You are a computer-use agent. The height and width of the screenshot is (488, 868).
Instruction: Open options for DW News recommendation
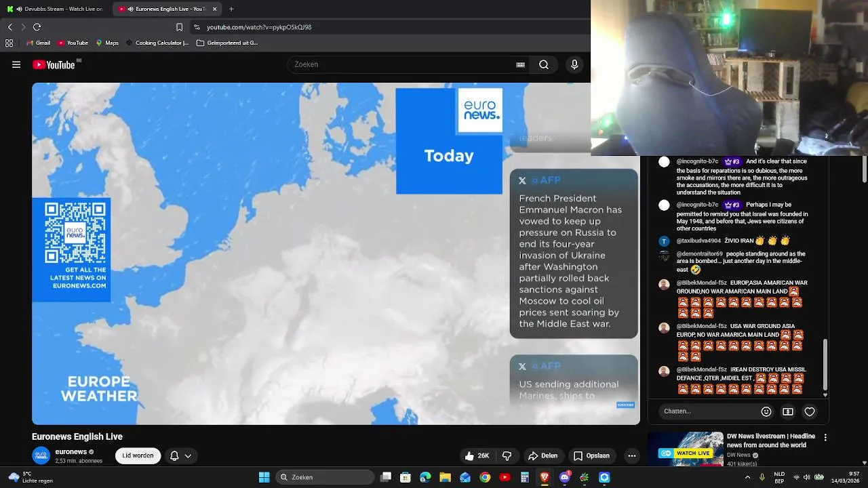point(825,438)
